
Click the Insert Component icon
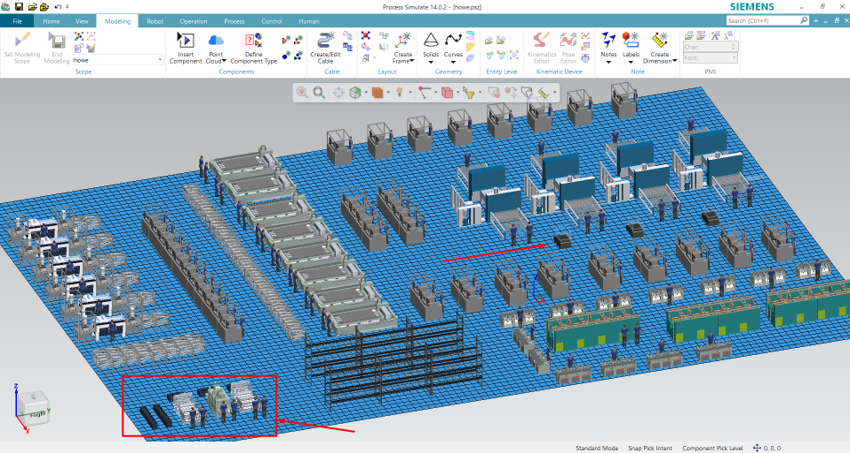185,40
